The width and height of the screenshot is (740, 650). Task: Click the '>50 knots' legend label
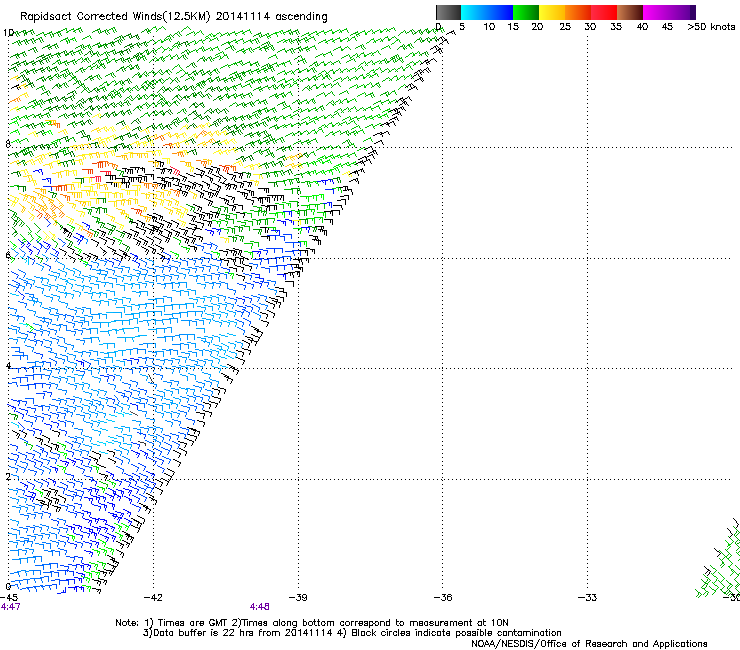pyautogui.click(x=711, y=27)
